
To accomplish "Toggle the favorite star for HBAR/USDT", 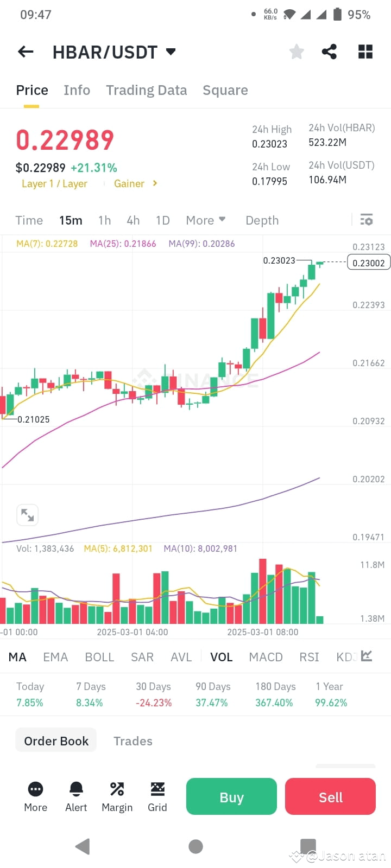I will 296,52.
